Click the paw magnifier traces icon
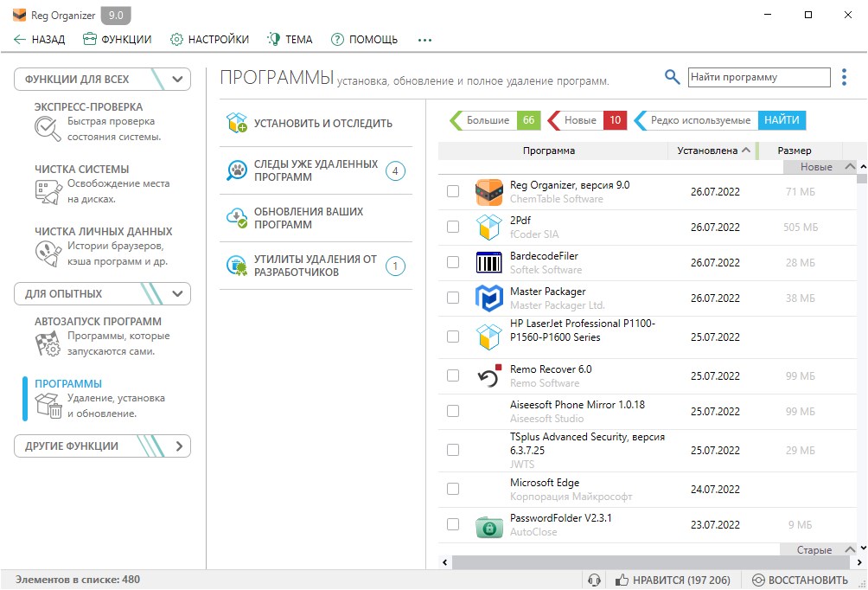The width and height of the screenshot is (868, 590). tap(236, 170)
